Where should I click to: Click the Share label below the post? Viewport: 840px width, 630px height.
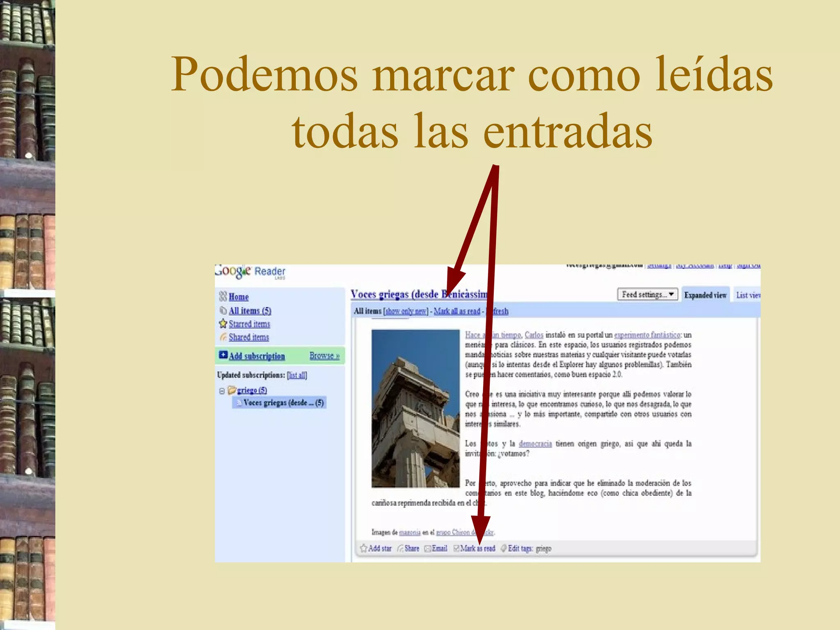[412, 548]
